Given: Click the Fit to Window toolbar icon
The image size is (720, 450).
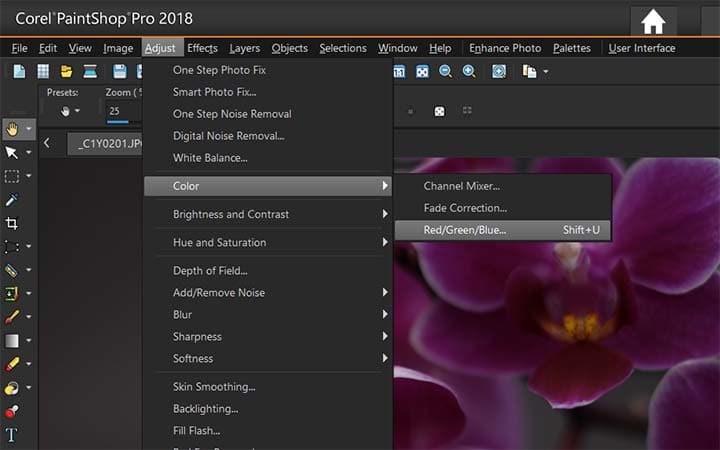Looking at the screenshot, I should tap(422, 72).
